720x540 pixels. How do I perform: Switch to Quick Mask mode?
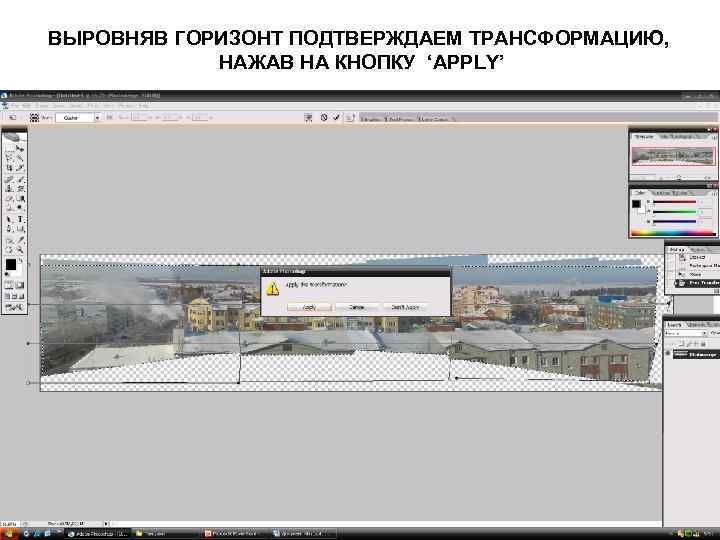(20, 285)
